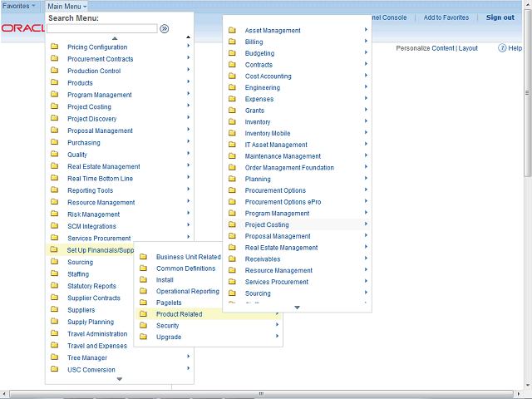Click folder icon beside Cost Accounting

[232, 76]
